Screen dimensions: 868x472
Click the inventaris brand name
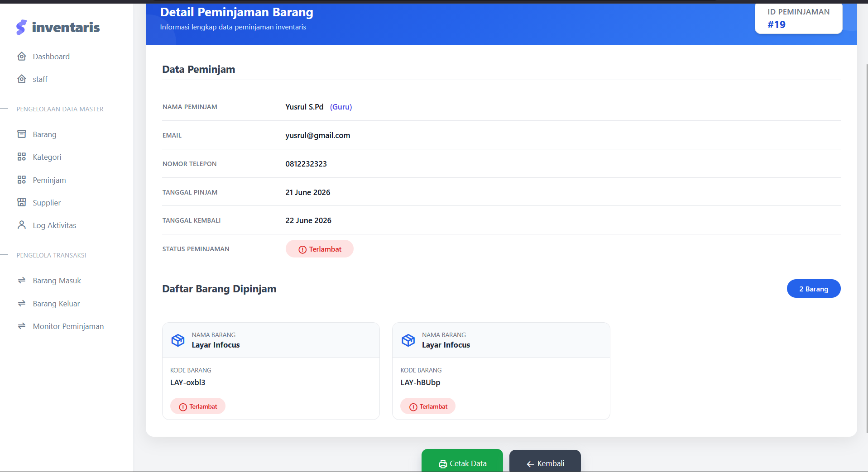point(66,27)
